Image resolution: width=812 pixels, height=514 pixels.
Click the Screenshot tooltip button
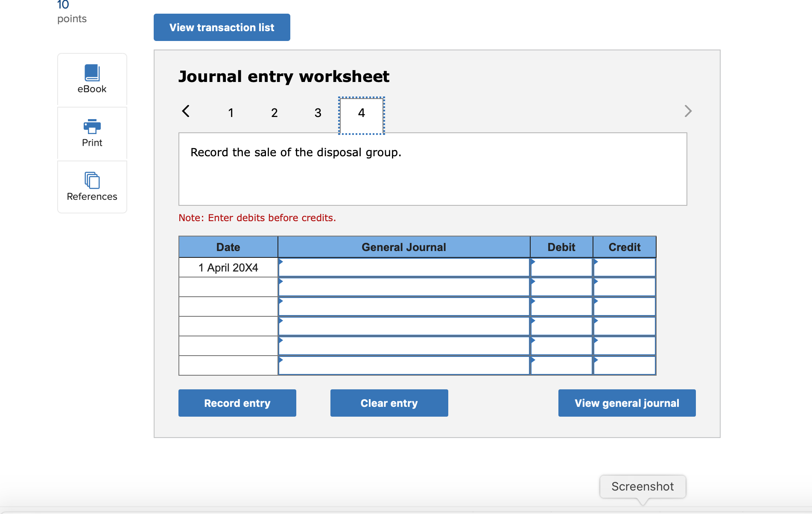[x=643, y=487]
